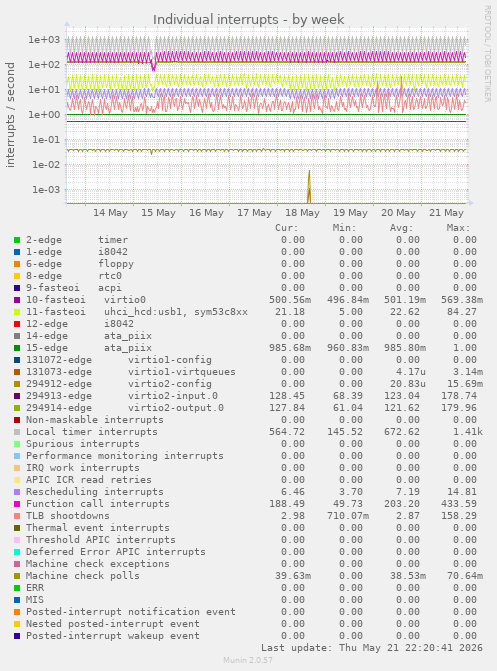Click the green 2-edge timer legend swatch
Image resolution: width=497 pixels, height=671 pixels.
tap(17, 240)
